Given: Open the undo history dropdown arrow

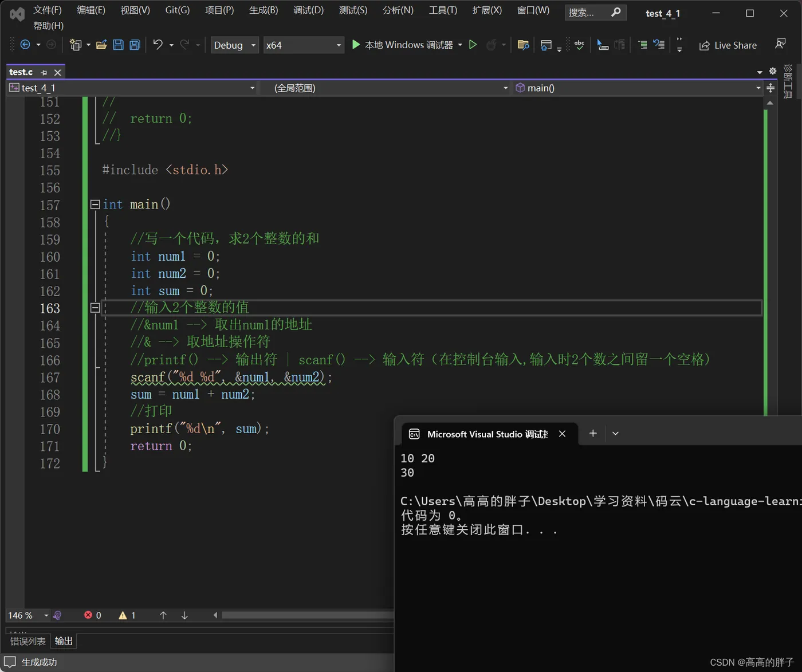Looking at the screenshot, I should click(x=171, y=45).
